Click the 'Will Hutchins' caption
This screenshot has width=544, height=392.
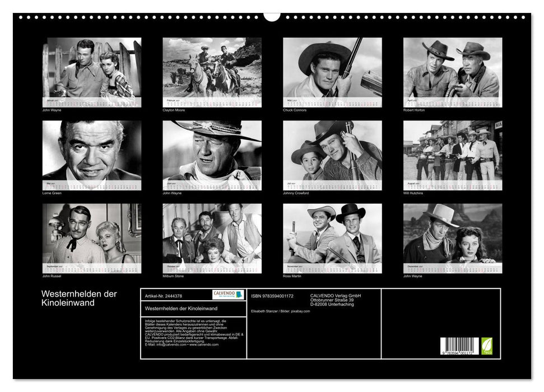413,193
